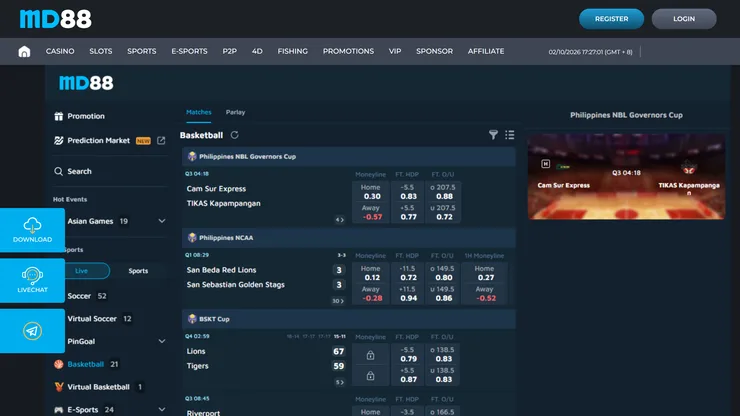
Task: Click the REGISTER button
Action: pyautogui.click(x=611, y=19)
